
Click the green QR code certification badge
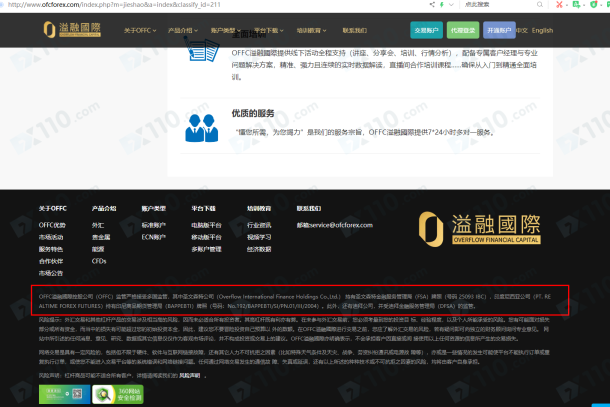tap(65, 395)
